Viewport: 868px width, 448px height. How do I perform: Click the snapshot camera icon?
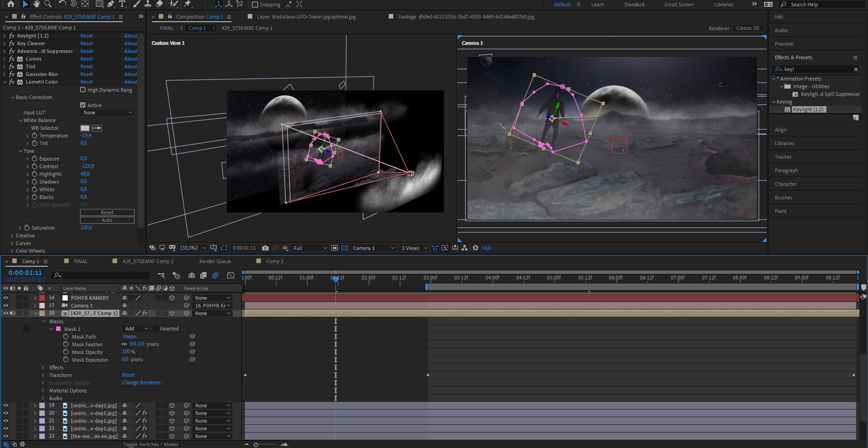click(x=265, y=248)
